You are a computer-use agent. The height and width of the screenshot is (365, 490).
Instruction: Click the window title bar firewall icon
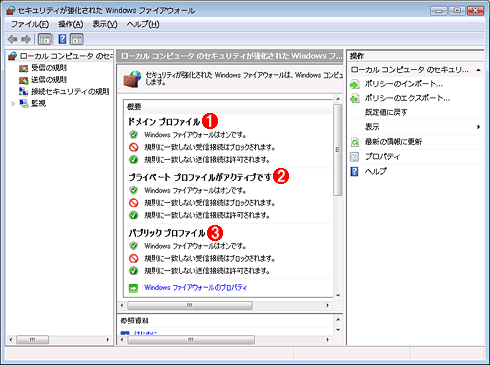[11, 10]
